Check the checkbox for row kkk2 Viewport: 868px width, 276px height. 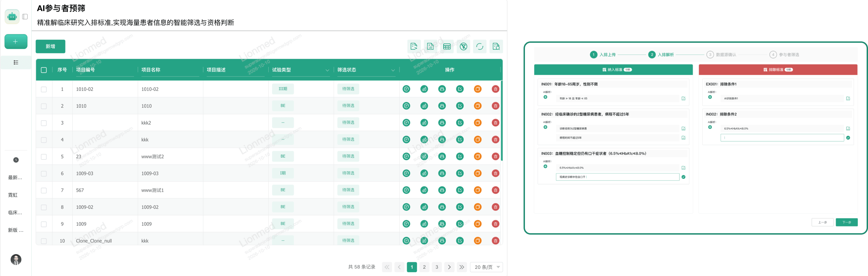(x=44, y=123)
